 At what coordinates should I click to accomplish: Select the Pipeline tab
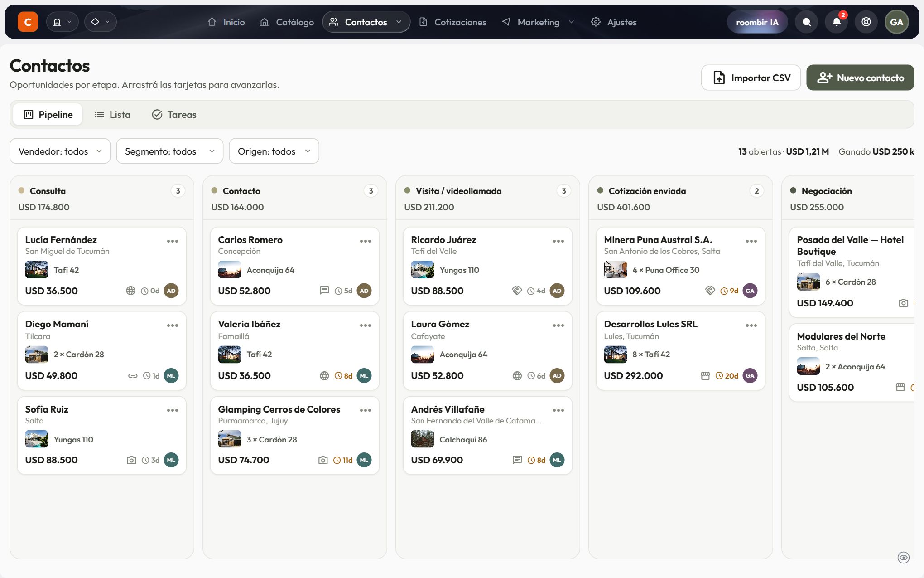click(x=48, y=114)
